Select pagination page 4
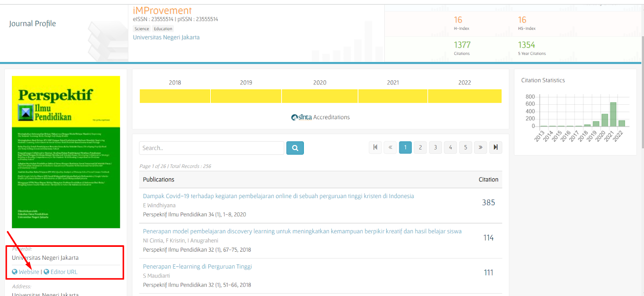644x296 pixels. [x=450, y=147]
